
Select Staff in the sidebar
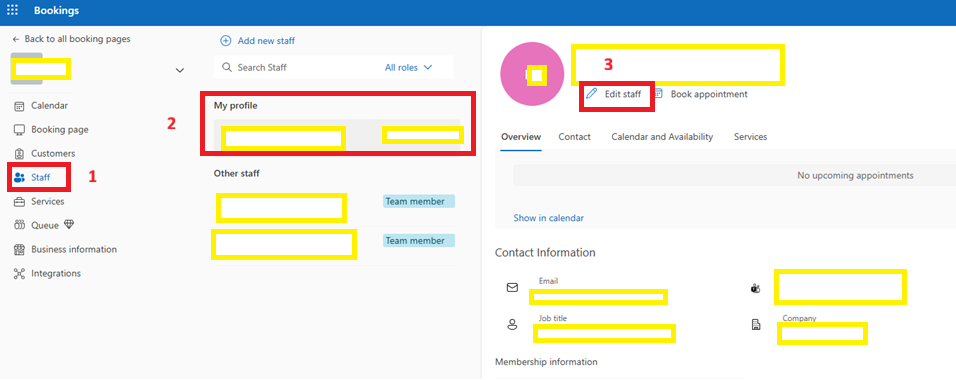[40, 177]
